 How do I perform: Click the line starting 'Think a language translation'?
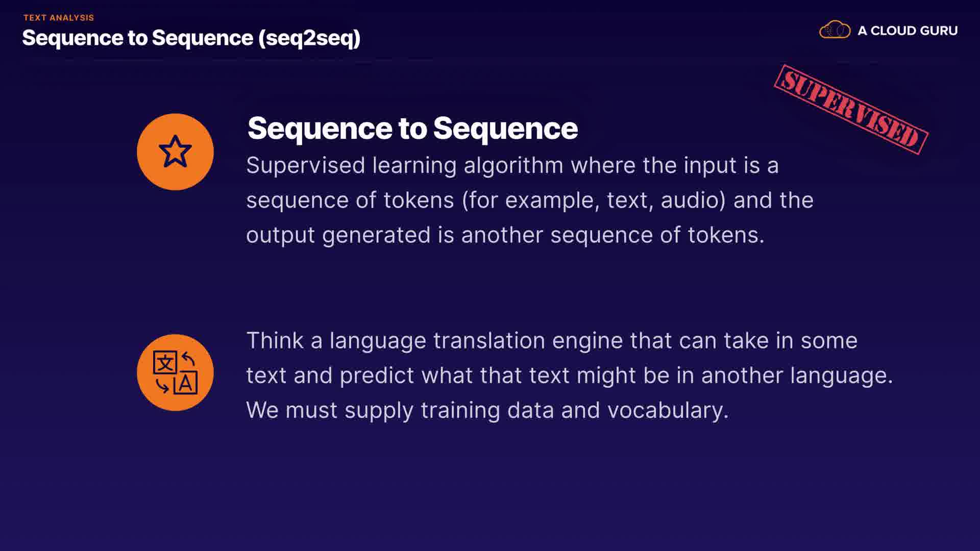click(551, 340)
